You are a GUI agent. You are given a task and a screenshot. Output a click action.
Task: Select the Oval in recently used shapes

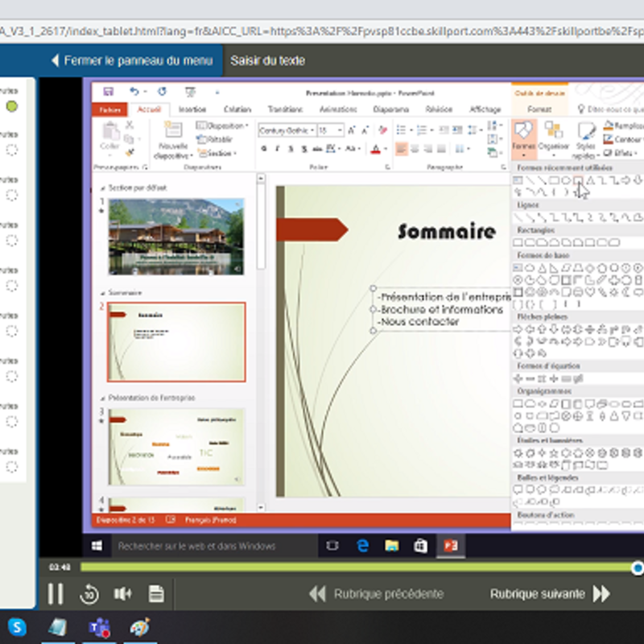566,180
